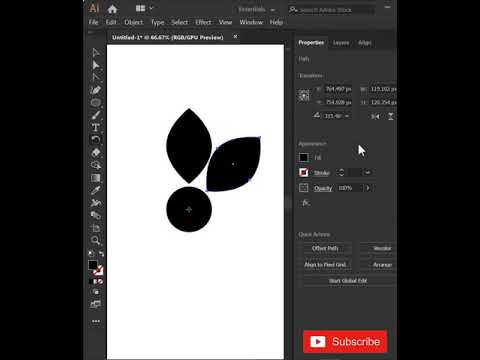Screen dimensions: 480x360
Task: Open the stroke weight dropdown
Action: tap(367, 172)
